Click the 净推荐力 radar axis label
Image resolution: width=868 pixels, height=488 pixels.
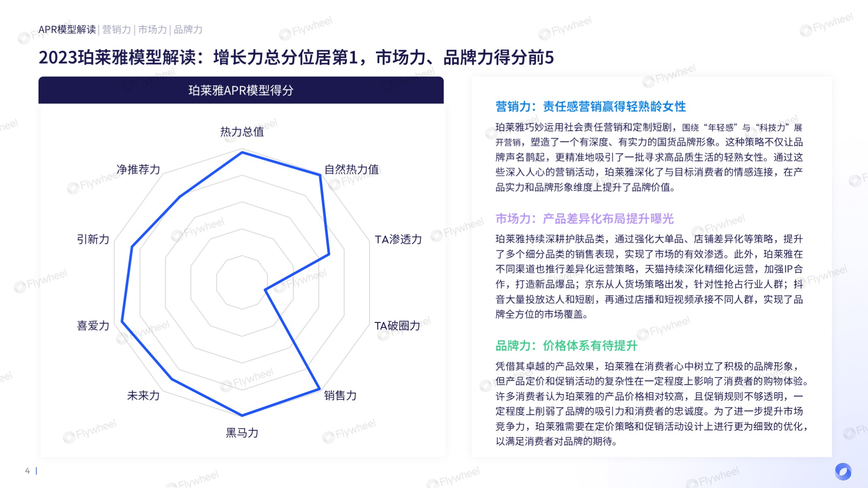(x=139, y=169)
